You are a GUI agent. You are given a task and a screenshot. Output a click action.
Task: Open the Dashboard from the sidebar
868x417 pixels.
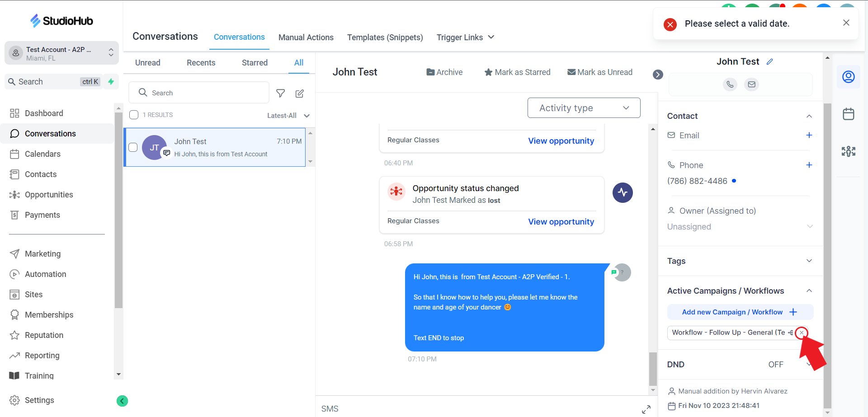(44, 113)
